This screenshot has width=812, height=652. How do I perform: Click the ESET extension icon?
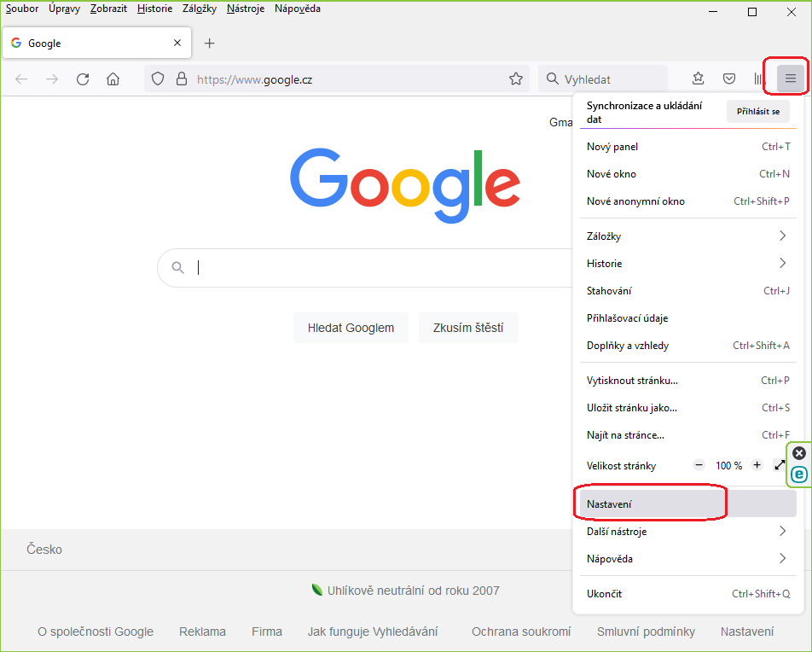799,474
